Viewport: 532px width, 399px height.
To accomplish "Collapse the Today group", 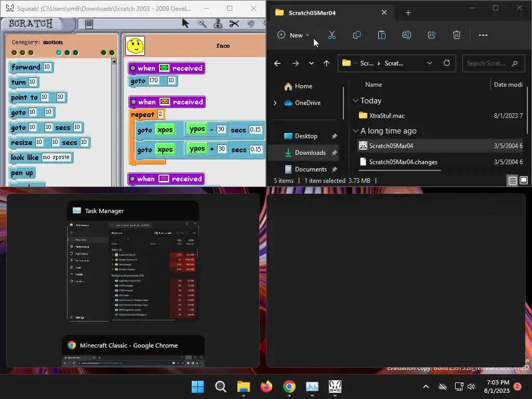I will coord(355,101).
